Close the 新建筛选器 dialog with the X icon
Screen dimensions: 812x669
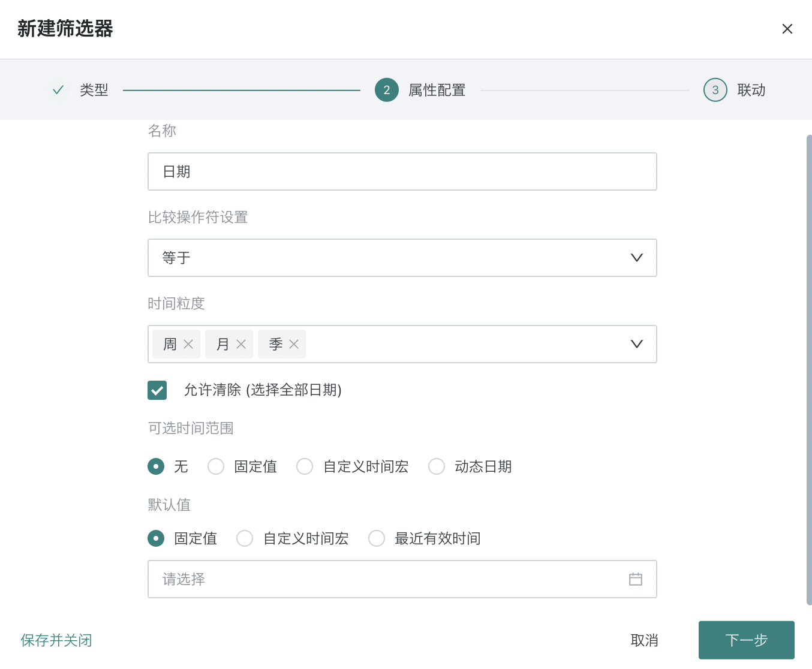(787, 29)
